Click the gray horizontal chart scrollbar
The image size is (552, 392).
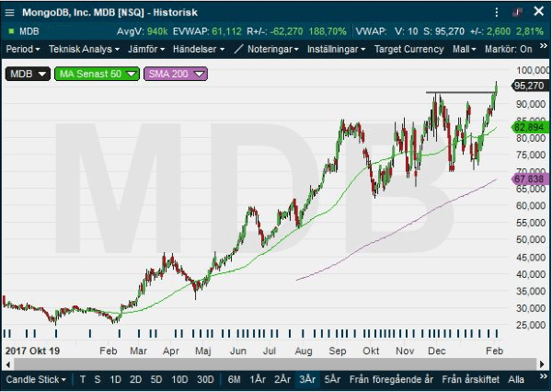(x=275, y=364)
